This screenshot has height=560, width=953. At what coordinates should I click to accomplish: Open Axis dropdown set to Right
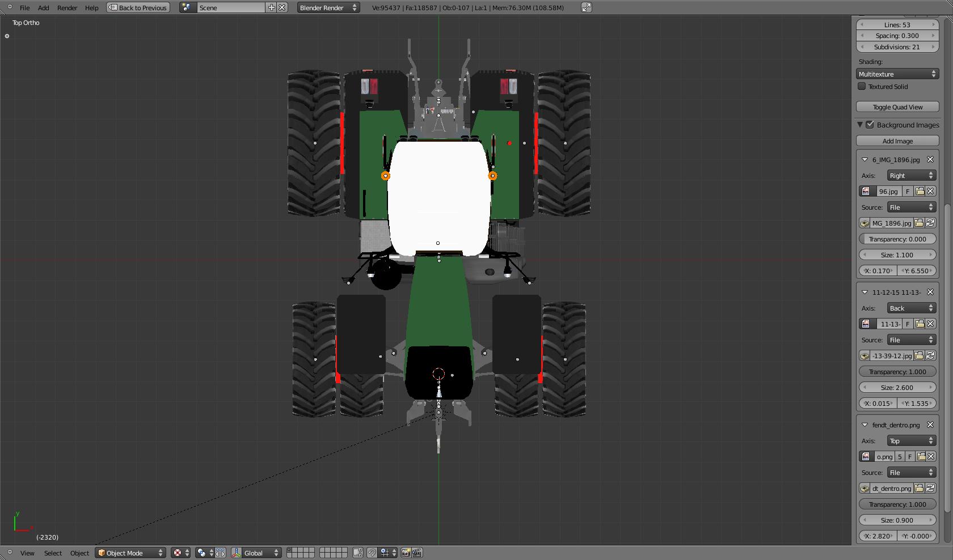911,176
